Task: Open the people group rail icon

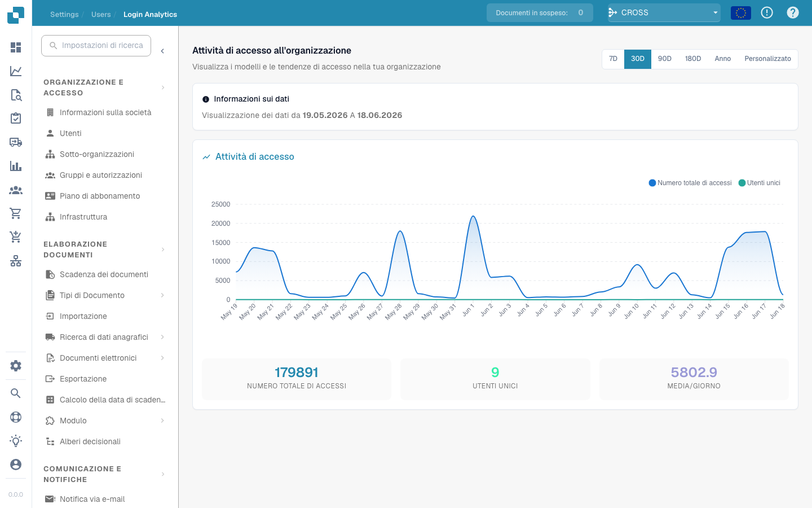Action: click(x=16, y=190)
